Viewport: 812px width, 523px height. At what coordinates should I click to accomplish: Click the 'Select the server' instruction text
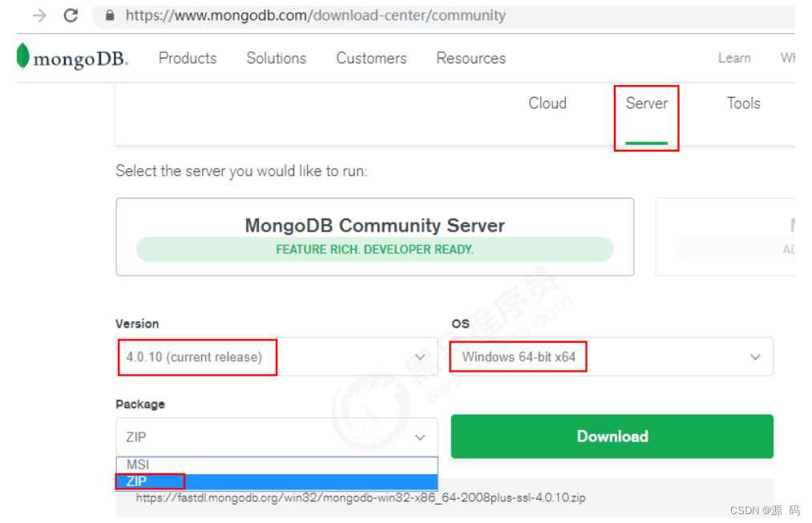coord(241,171)
